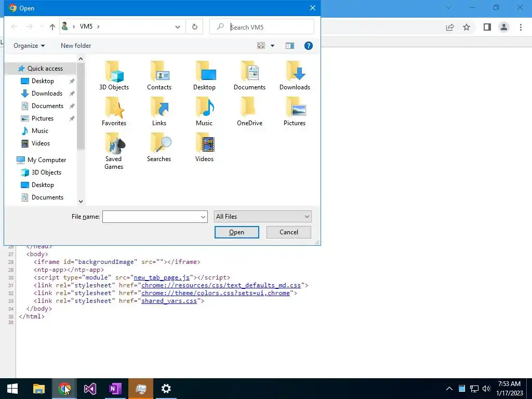Open the Favorites folder
Image resolution: width=532 pixels, height=399 pixels.
pyautogui.click(x=114, y=112)
